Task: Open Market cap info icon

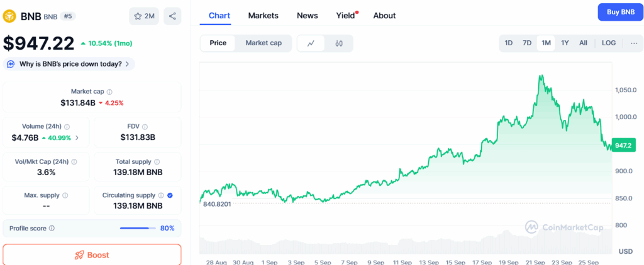Action: click(x=109, y=92)
